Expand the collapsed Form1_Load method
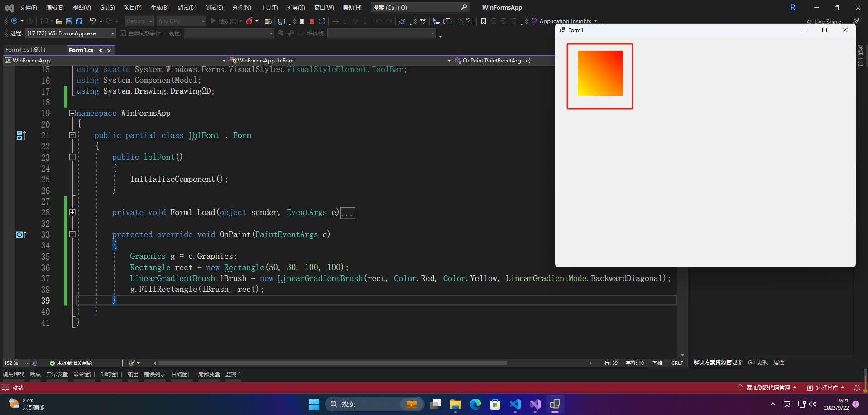868x415 pixels. [72, 212]
